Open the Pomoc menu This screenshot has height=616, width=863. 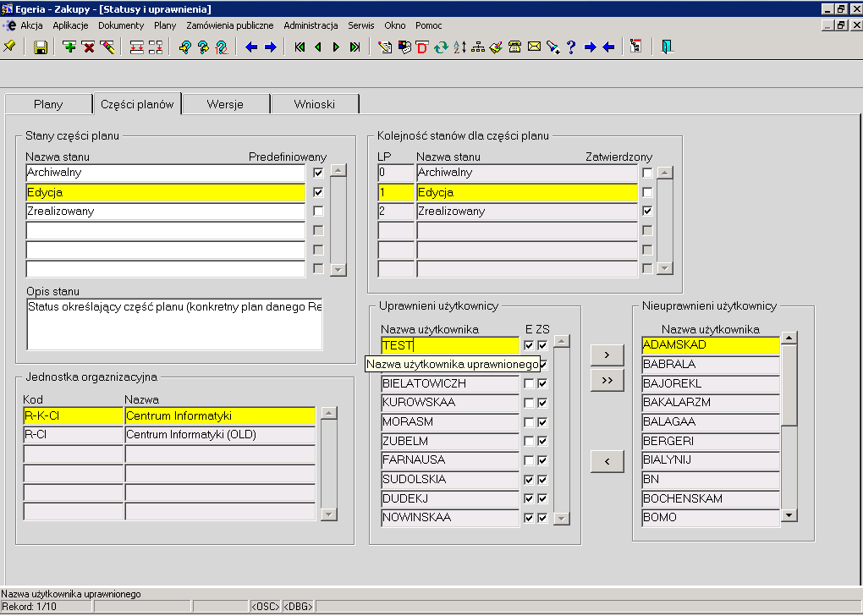pyautogui.click(x=429, y=25)
